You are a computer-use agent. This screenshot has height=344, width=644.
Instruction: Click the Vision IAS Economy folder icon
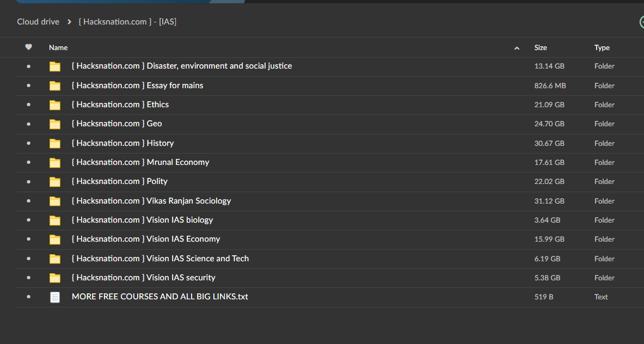(x=54, y=239)
